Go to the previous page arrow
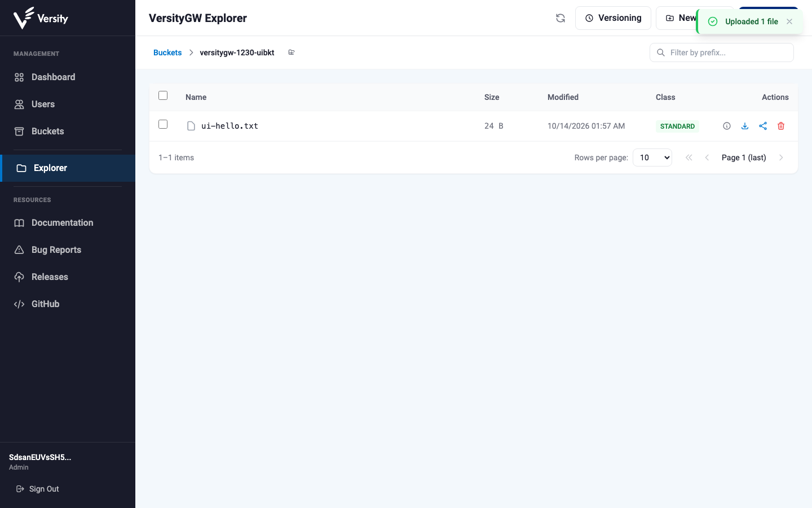 (x=707, y=157)
